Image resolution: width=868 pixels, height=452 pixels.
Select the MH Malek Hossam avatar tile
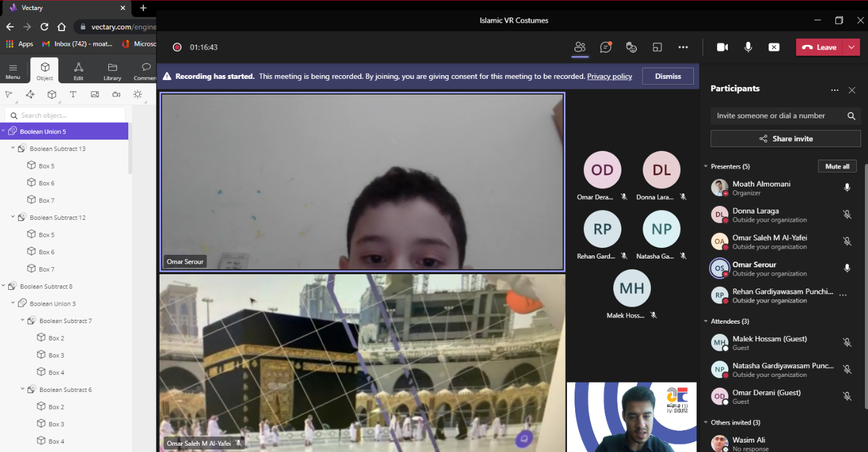click(x=632, y=288)
